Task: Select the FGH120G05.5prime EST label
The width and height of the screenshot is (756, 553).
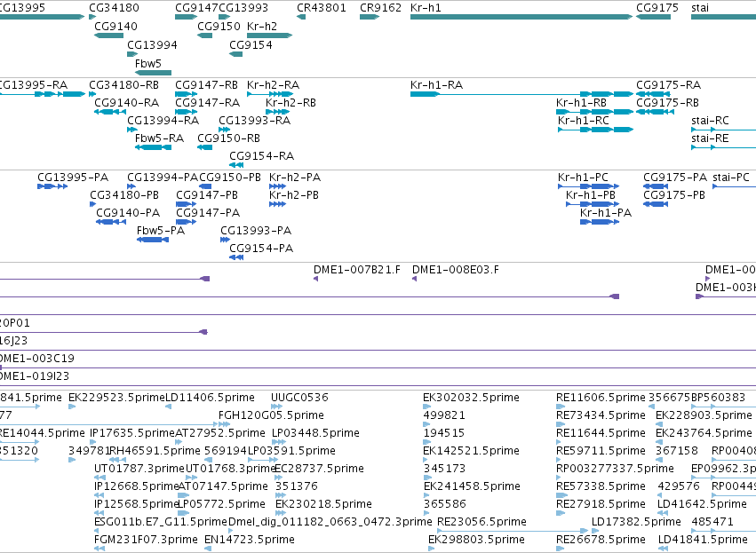Action: coord(271,415)
